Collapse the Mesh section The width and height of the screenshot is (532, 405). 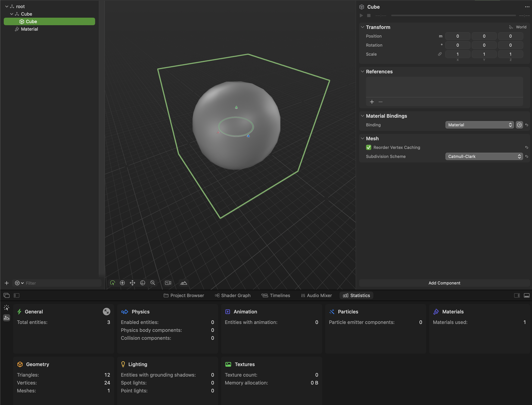[x=362, y=138]
